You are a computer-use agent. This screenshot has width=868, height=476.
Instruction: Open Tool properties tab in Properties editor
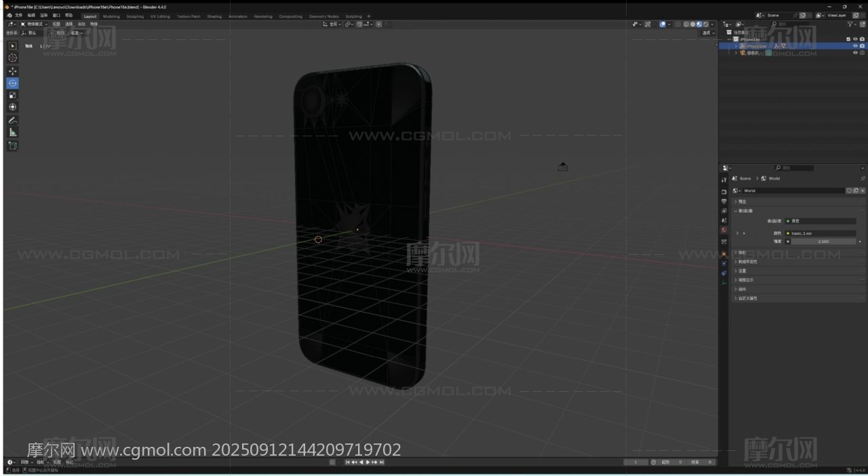coord(724,180)
